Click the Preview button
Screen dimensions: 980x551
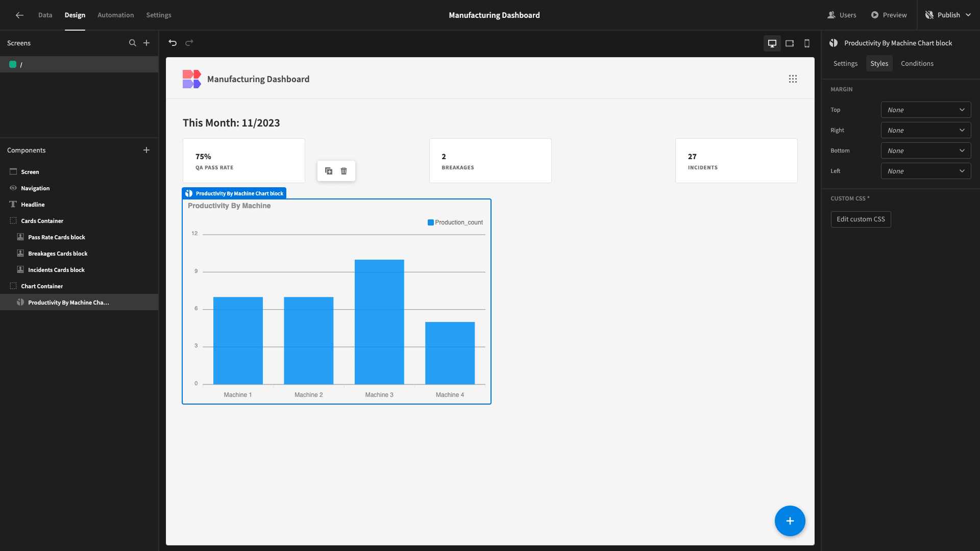click(x=889, y=15)
